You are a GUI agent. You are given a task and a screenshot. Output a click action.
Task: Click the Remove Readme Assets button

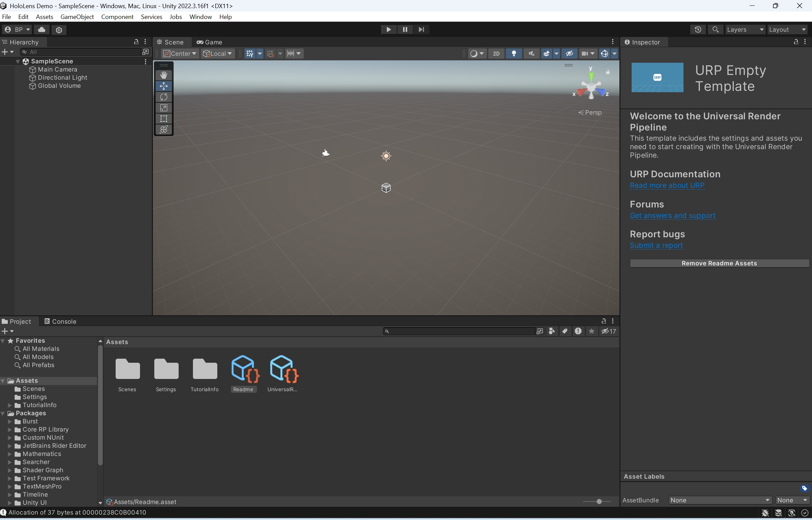(719, 263)
